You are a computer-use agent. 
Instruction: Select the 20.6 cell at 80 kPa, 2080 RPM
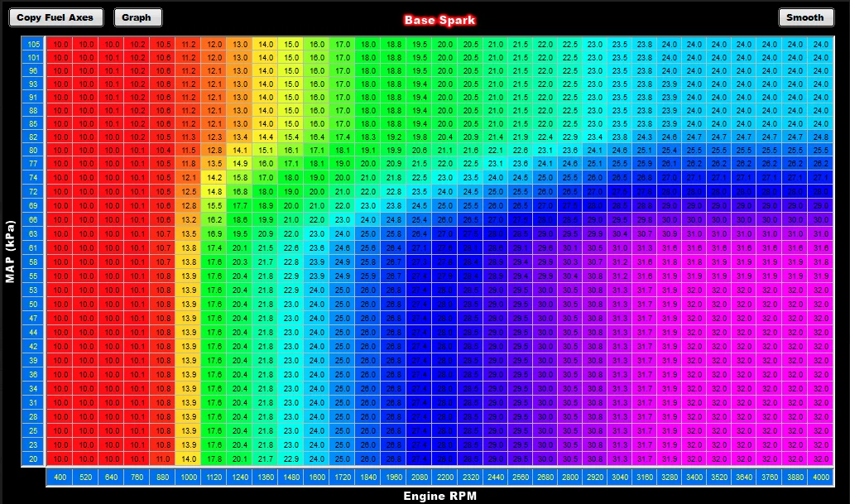419,150
